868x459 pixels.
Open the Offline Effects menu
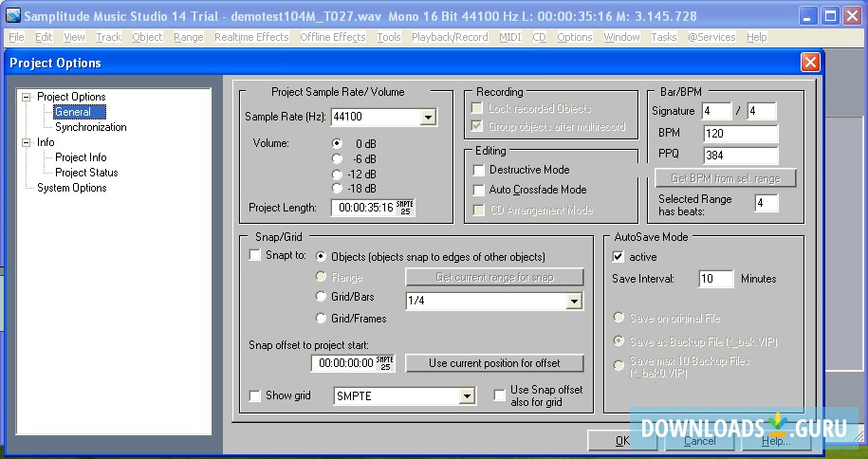(333, 37)
